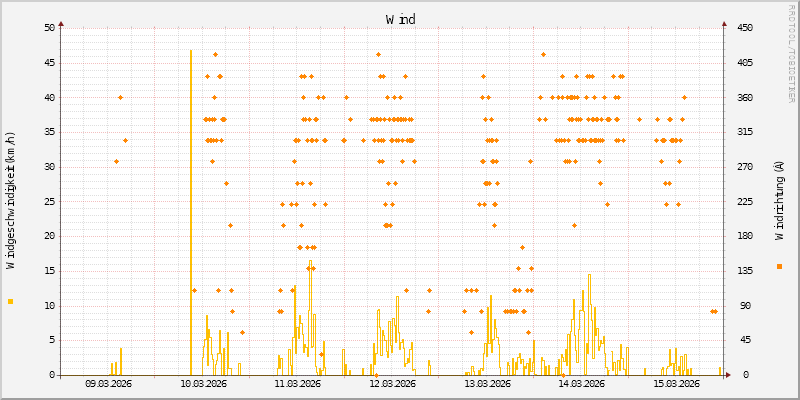Select the 10.03.2026 date label

[203, 383]
